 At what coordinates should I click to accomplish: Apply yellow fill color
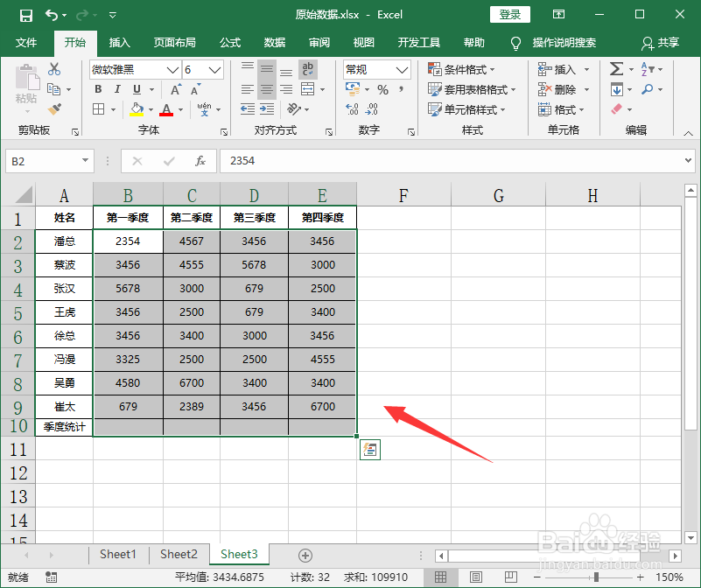tap(137, 109)
